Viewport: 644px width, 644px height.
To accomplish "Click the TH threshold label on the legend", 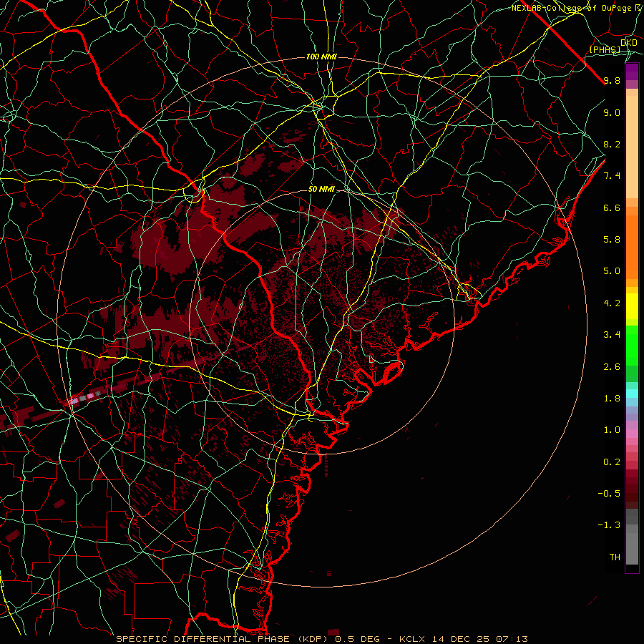I will tap(615, 557).
